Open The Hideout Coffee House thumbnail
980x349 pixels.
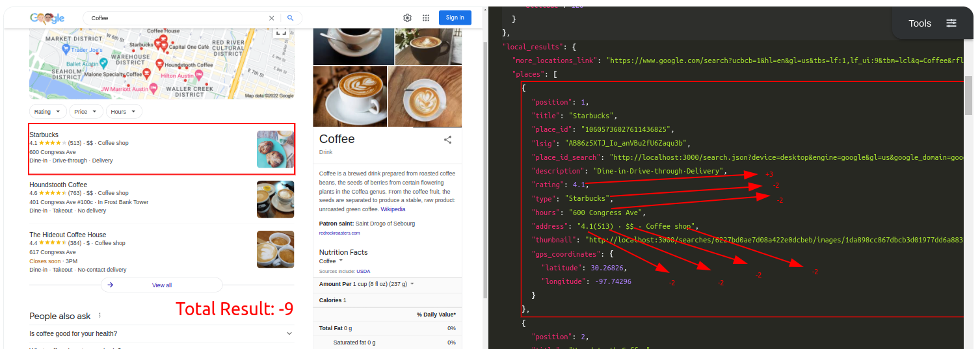pos(275,249)
